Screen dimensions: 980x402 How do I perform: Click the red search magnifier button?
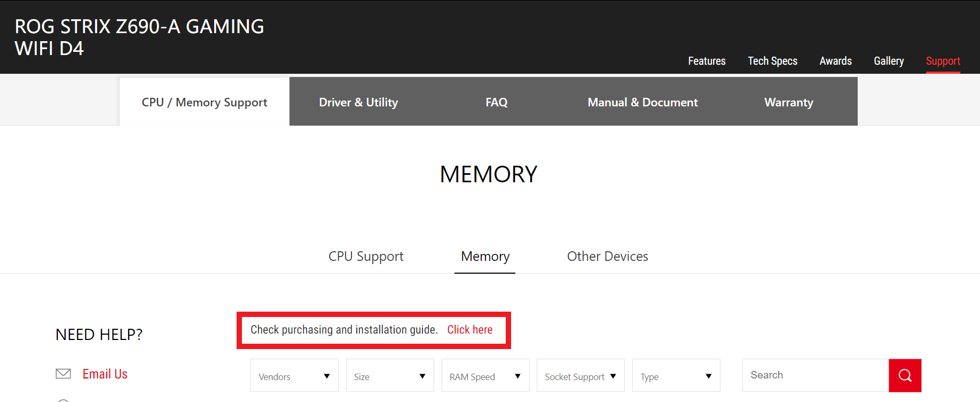click(905, 375)
